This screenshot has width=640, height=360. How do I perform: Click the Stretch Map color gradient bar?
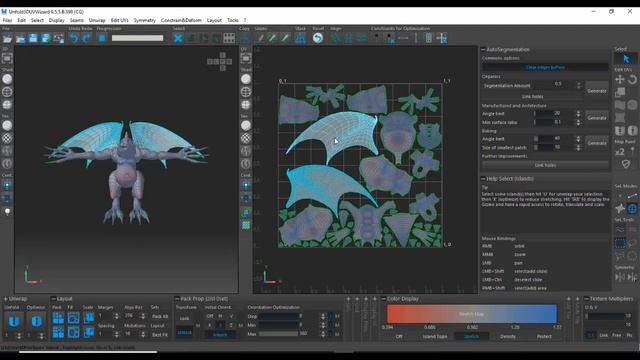(x=471, y=314)
